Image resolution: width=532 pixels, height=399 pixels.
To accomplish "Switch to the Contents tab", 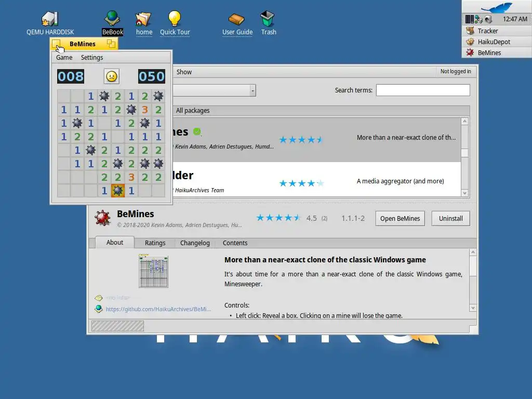I will pyautogui.click(x=235, y=243).
